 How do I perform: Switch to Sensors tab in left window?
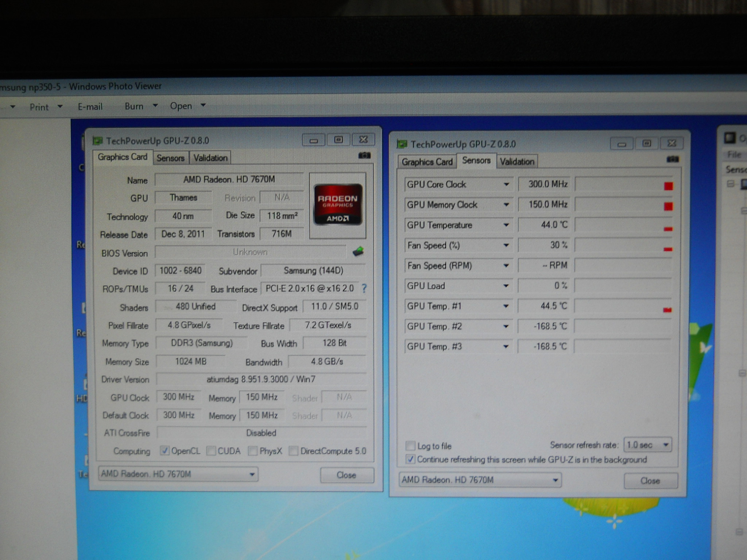point(170,158)
